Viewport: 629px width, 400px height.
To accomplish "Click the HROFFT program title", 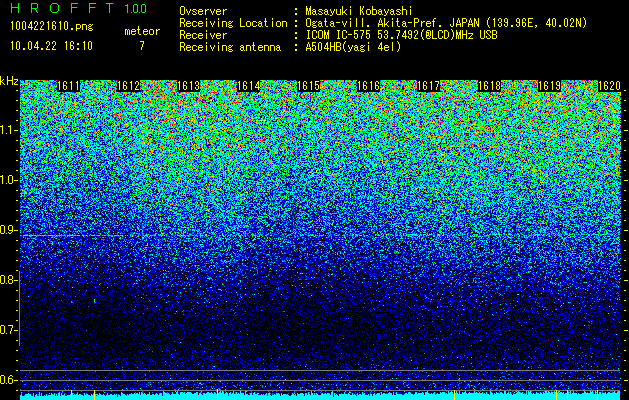I will pos(62,8).
